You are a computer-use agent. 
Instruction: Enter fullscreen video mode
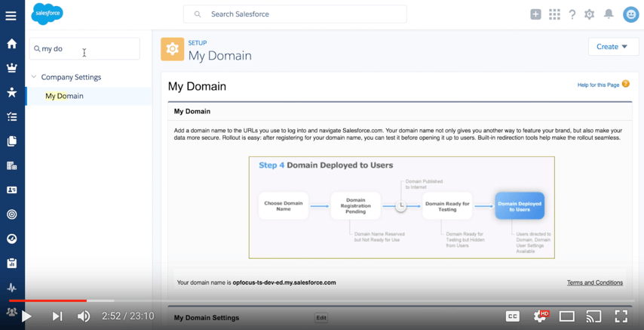tap(621, 316)
